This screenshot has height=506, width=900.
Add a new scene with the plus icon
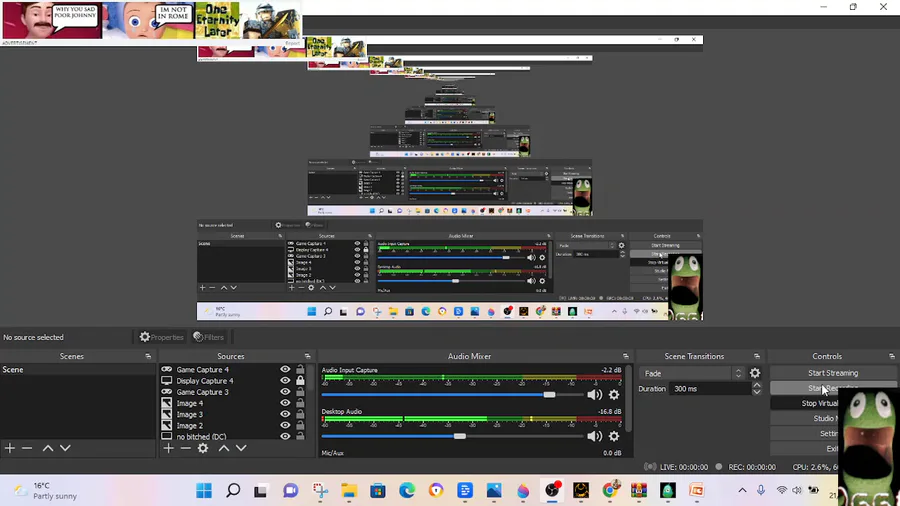coord(10,448)
